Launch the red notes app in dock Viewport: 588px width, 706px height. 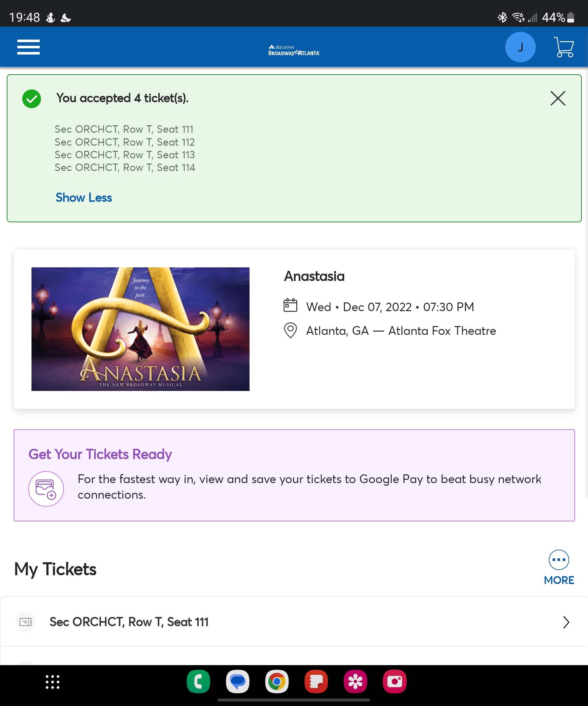pyautogui.click(x=316, y=681)
